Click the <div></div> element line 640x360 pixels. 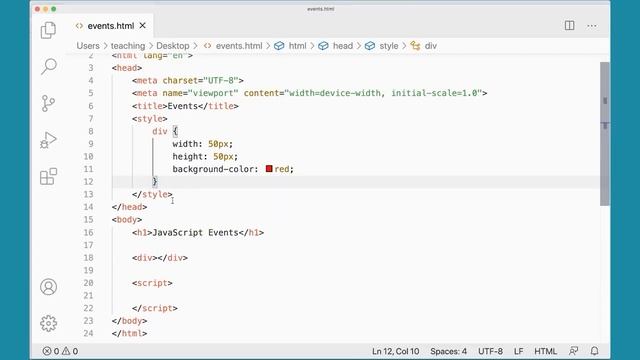(x=160, y=258)
